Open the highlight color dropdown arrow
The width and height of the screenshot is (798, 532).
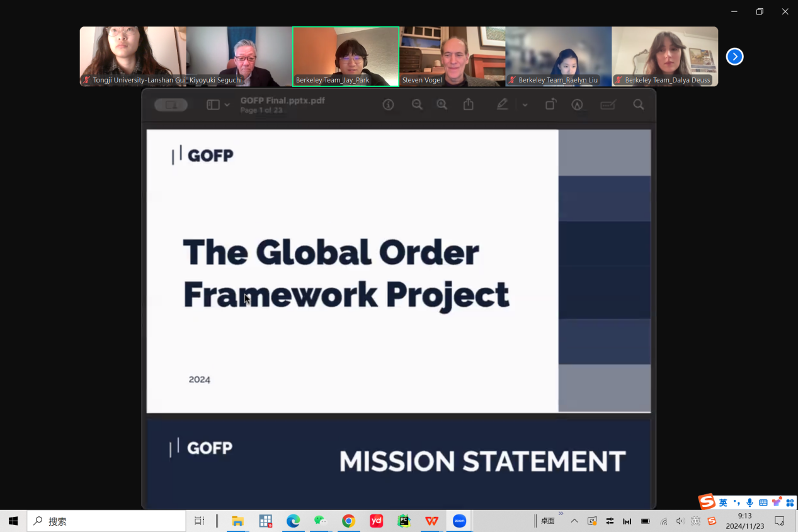tap(525, 105)
